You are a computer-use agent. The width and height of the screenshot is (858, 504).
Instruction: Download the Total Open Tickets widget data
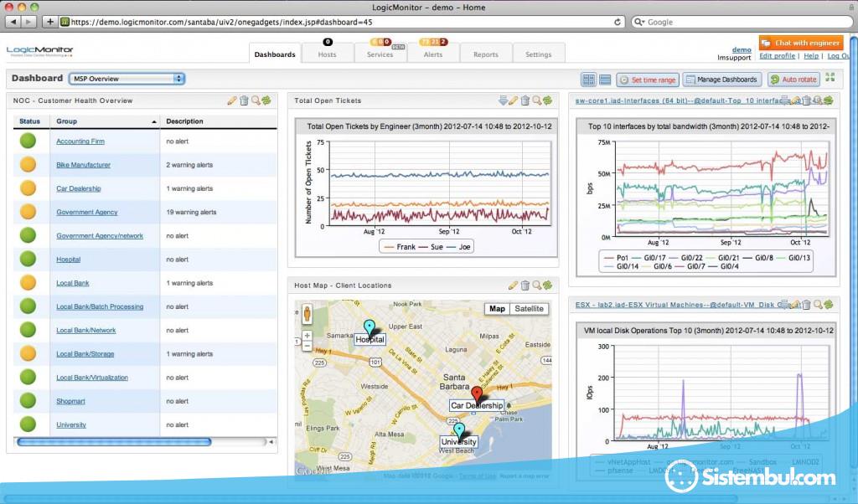tap(503, 100)
